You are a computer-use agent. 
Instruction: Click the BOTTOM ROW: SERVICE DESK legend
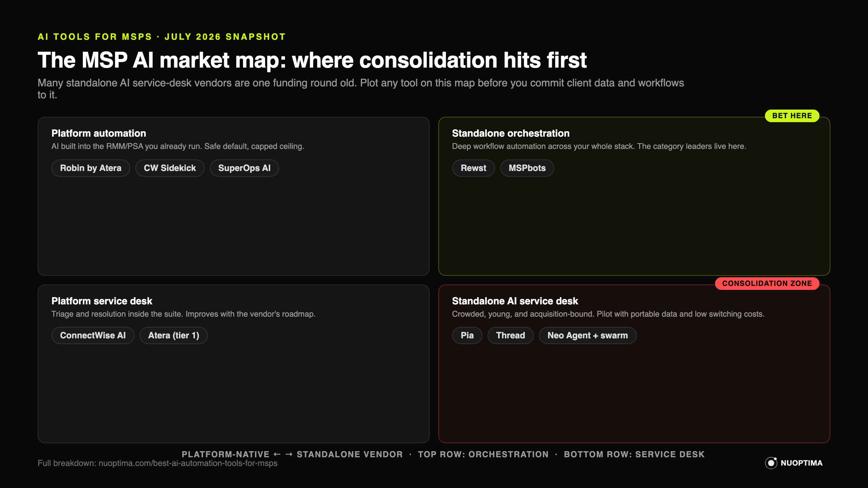tap(634, 454)
